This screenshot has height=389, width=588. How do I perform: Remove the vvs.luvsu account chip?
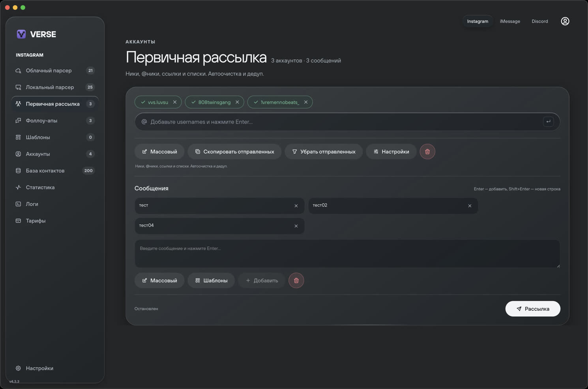tap(175, 102)
